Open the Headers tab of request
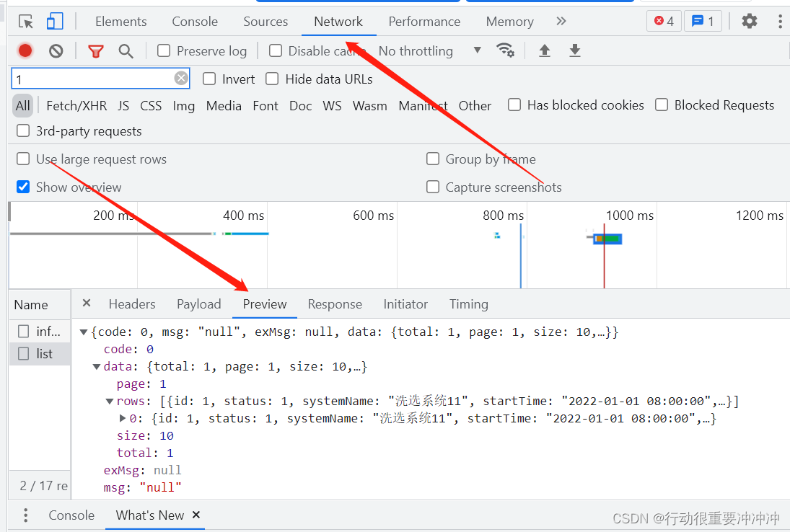The height and width of the screenshot is (532, 790). point(132,304)
